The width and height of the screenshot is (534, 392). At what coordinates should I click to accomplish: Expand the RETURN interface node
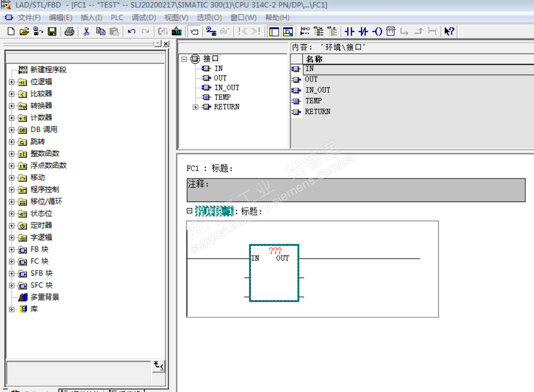click(x=195, y=107)
